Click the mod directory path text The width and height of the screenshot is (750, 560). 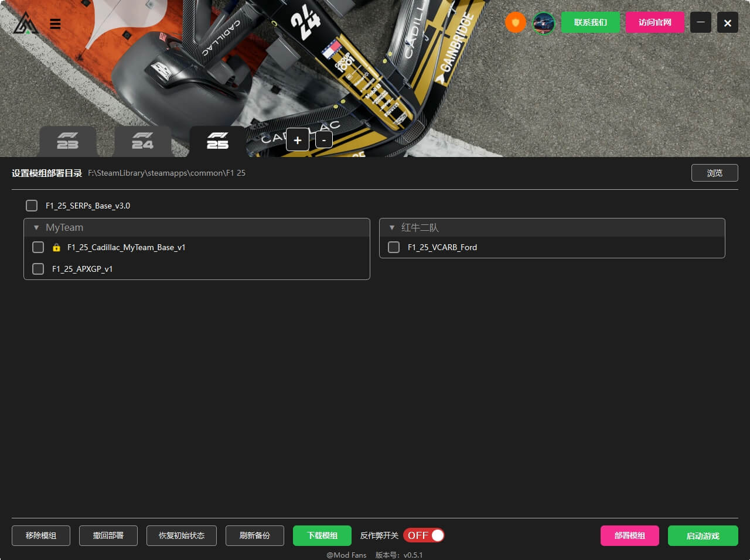pos(167,173)
